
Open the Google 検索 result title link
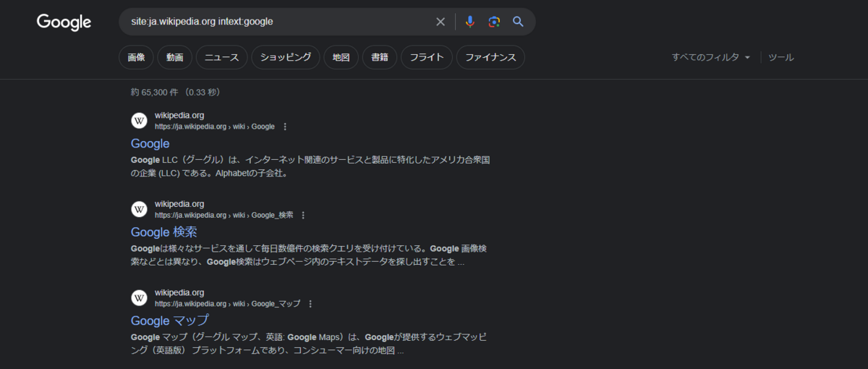[164, 232]
